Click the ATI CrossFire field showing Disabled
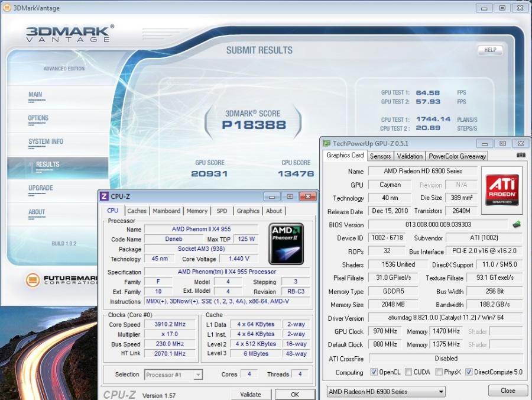The height and width of the screenshot is (400, 532). [446, 358]
